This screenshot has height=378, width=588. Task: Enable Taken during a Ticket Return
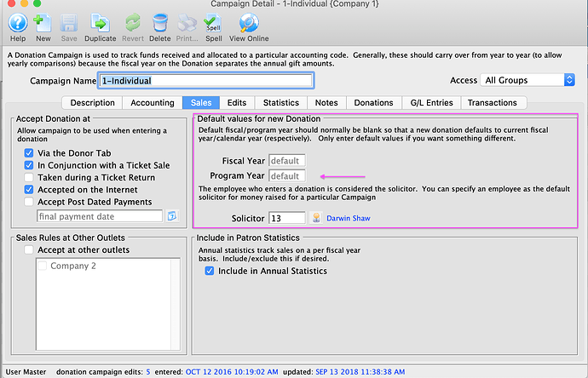click(x=28, y=177)
